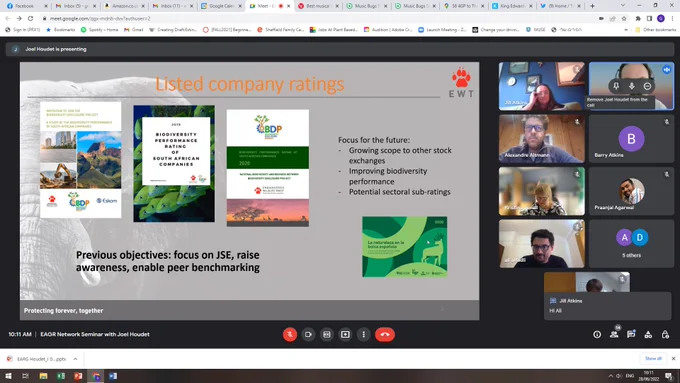Open Spotify – Home bookmark
This screenshot has width=680, height=383.
99,30
